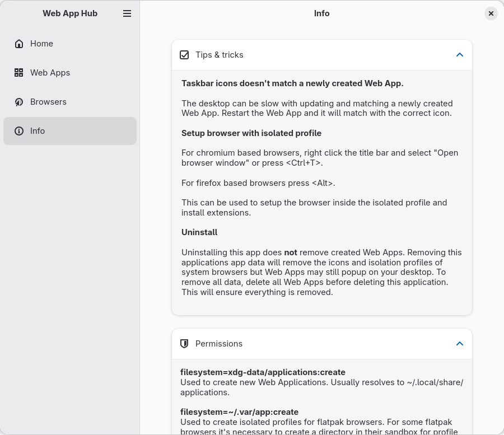The image size is (504, 435).
Task: Collapse the Tips & tricks section chevron
Action: click(x=459, y=55)
